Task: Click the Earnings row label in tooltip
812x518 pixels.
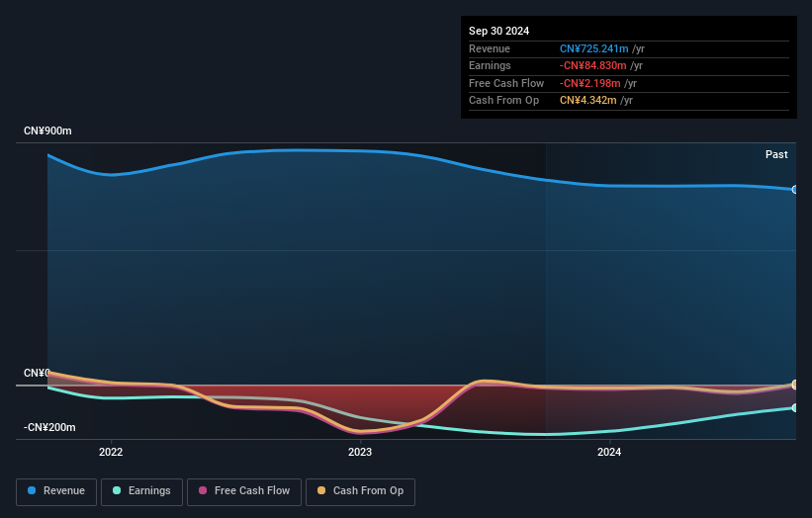Action: [x=490, y=65]
